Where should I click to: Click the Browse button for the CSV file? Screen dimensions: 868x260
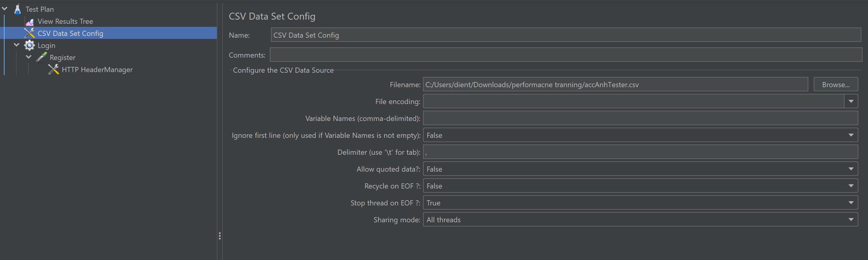pyautogui.click(x=835, y=84)
